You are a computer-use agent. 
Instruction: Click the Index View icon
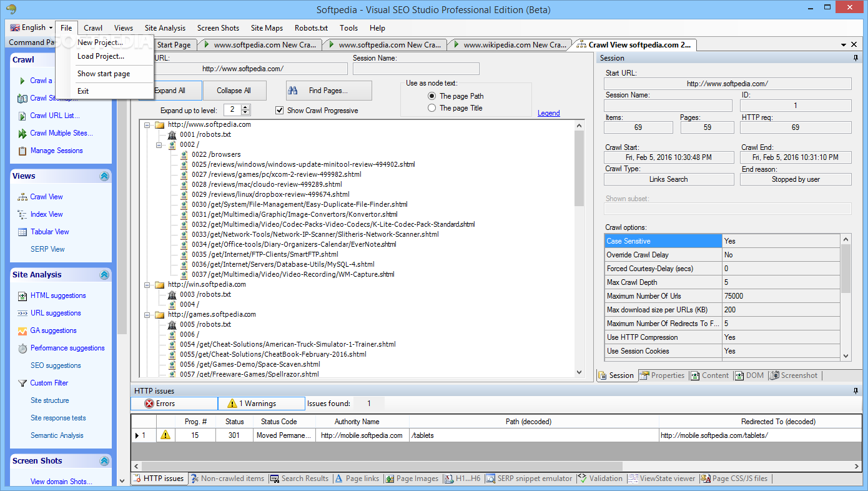click(x=22, y=214)
